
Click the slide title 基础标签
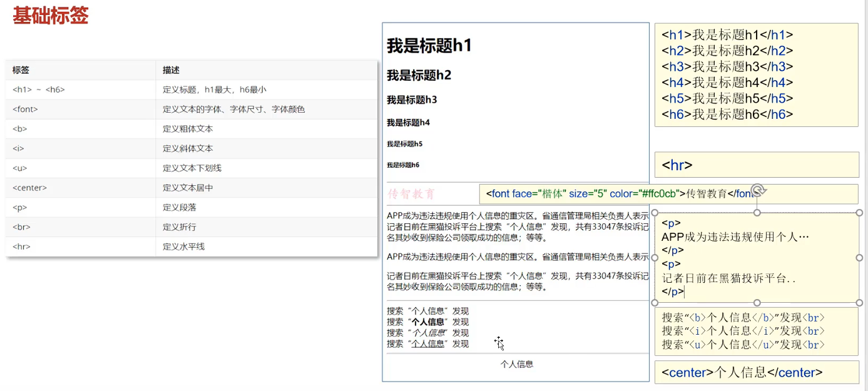click(51, 16)
